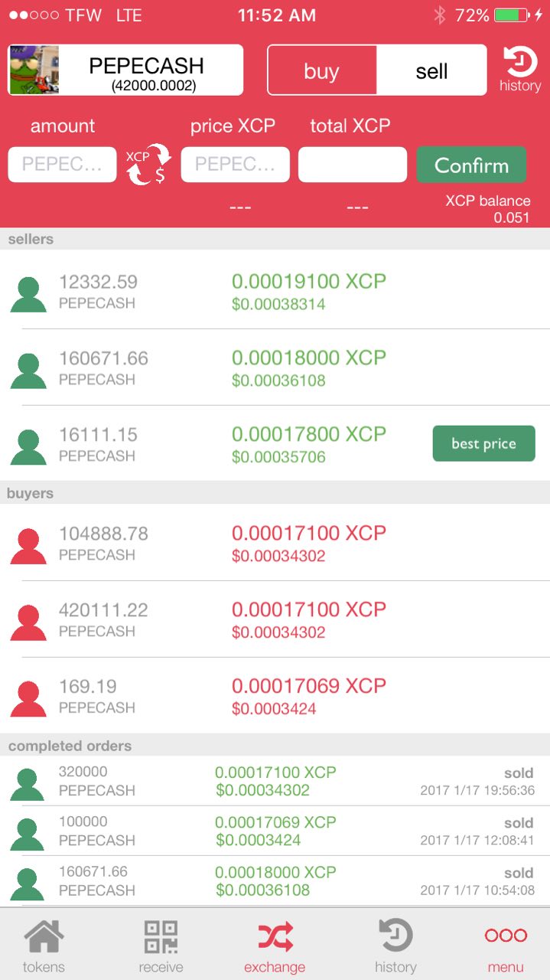550x980 pixels.
Task: Tap the timestamp 2017 1/17 12:08:41
Action: pyautogui.click(x=477, y=840)
